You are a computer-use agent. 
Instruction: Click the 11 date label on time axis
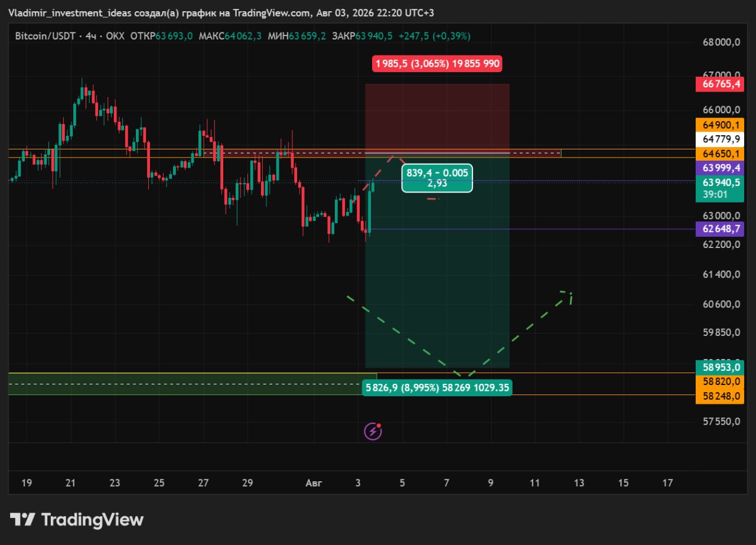(x=535, y=483)
